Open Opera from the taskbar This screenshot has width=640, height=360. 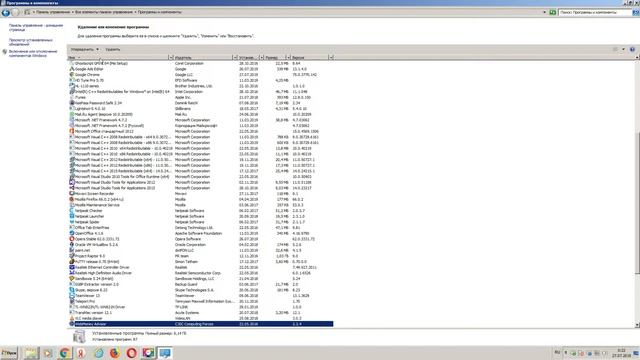point(131,353)
